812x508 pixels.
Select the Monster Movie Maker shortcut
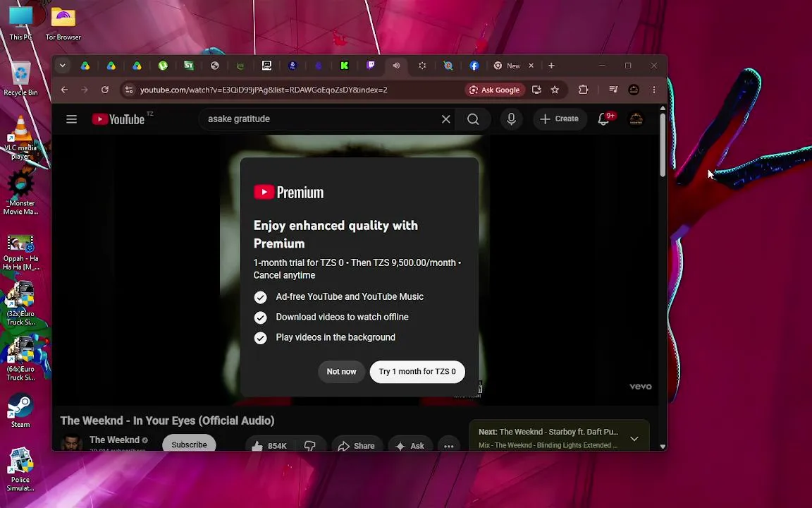click(x=20, y=193)
